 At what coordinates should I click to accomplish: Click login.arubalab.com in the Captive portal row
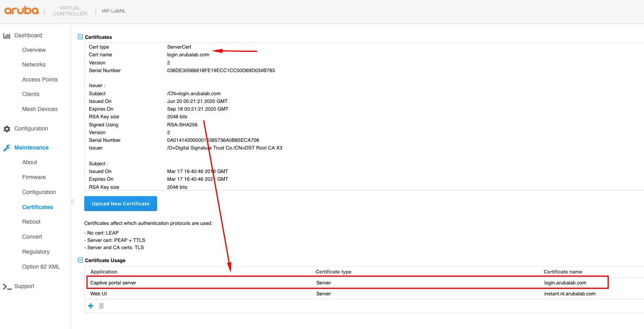tap(565, 283)
